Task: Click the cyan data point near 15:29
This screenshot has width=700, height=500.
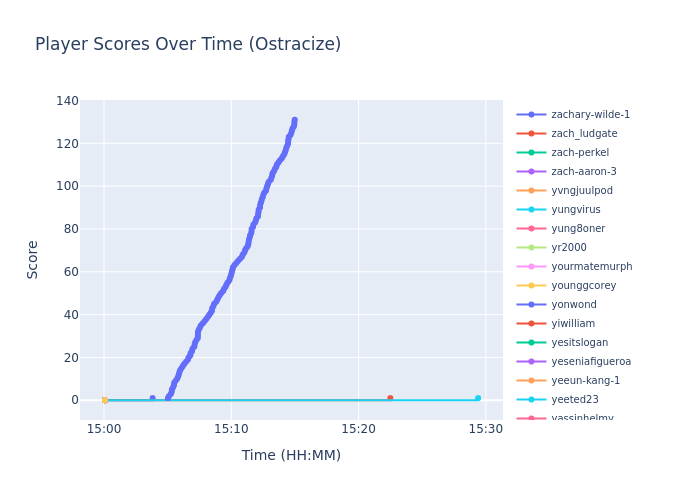Action: point(478,398)
